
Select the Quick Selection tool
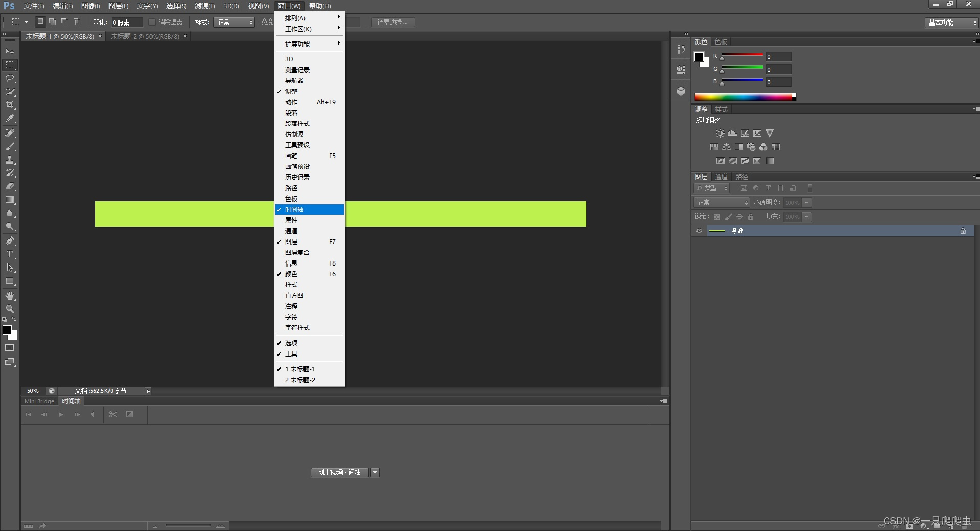(10, 92)
